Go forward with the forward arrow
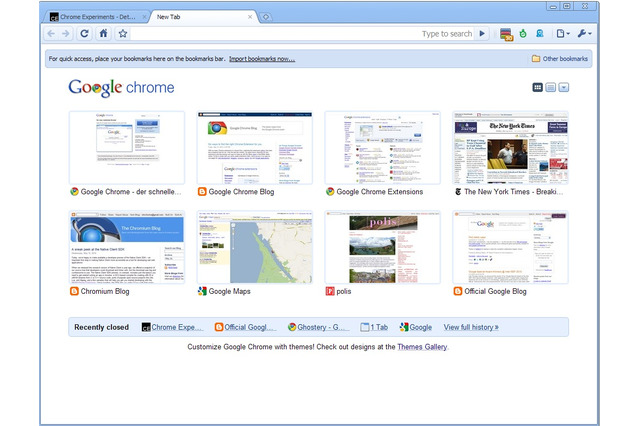This screenshot has width=640, height=426. click(66, 33)
